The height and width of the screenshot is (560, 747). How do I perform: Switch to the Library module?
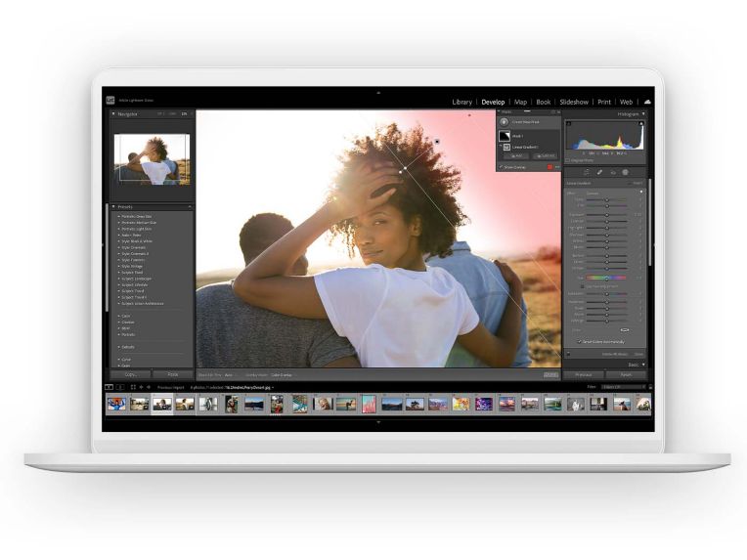[461, 102]
